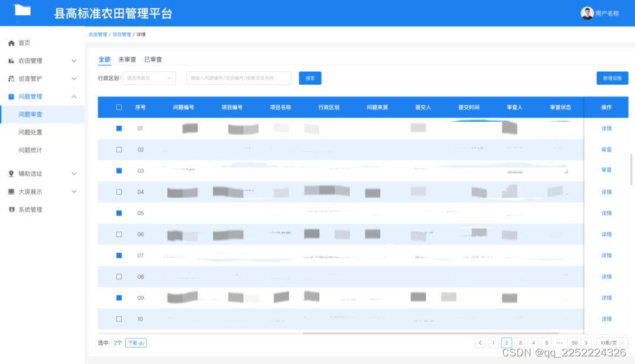Select 问题统计 submenu item
The image size is (635, 364).
(31, 150)
